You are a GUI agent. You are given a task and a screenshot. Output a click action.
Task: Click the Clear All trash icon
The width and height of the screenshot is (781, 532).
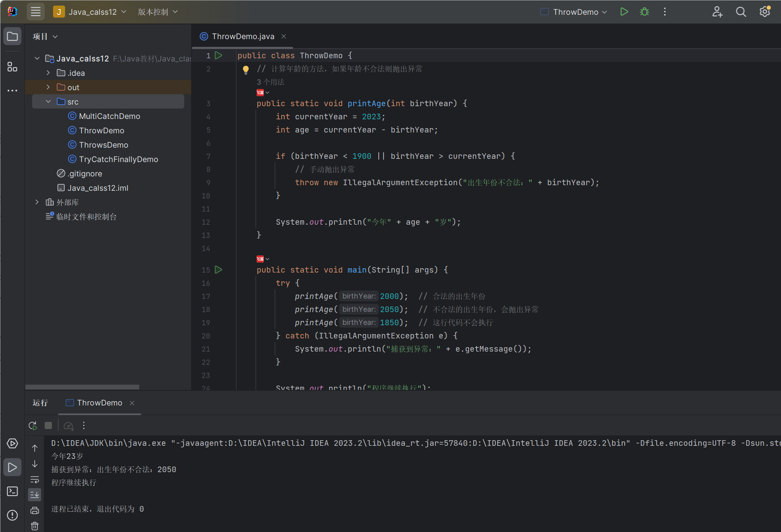pyautogui.click(x=35, y=526)
